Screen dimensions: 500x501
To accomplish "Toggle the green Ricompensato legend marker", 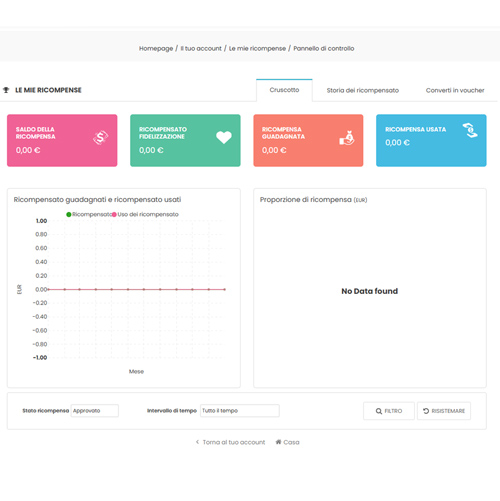I will point(69,214).
